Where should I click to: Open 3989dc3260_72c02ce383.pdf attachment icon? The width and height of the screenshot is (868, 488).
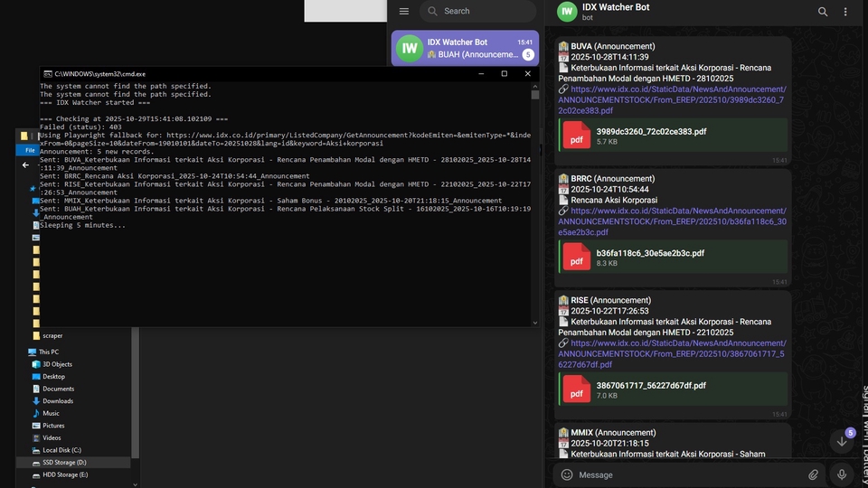(576, 136)
